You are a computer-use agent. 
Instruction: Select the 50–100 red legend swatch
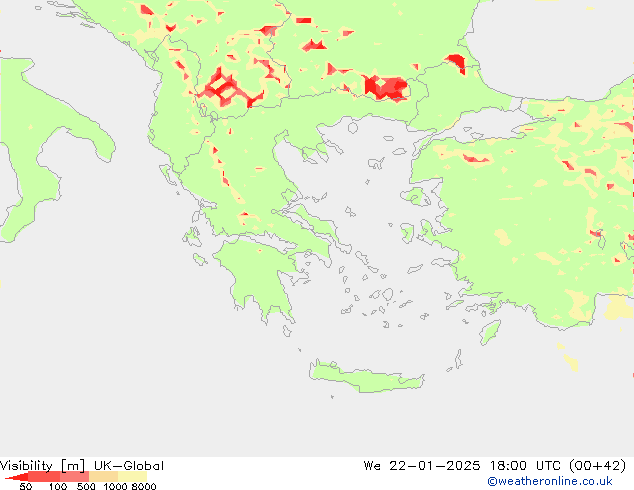pos(44,476)
